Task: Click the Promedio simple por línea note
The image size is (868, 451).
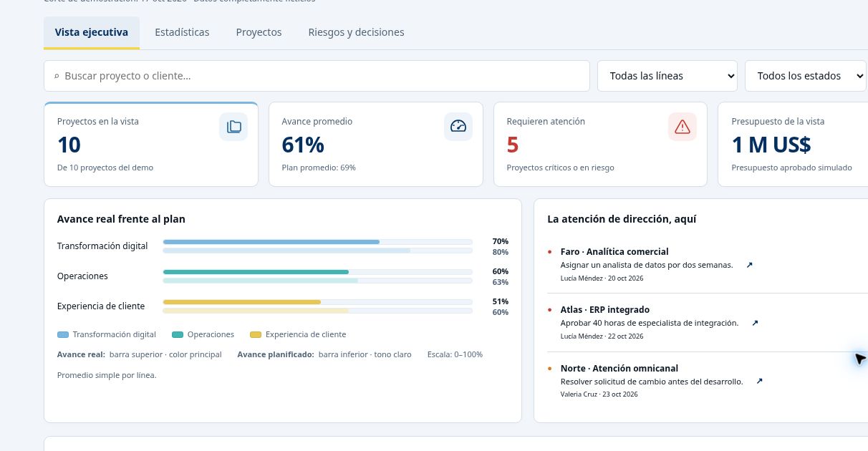Action: (107, 375)
